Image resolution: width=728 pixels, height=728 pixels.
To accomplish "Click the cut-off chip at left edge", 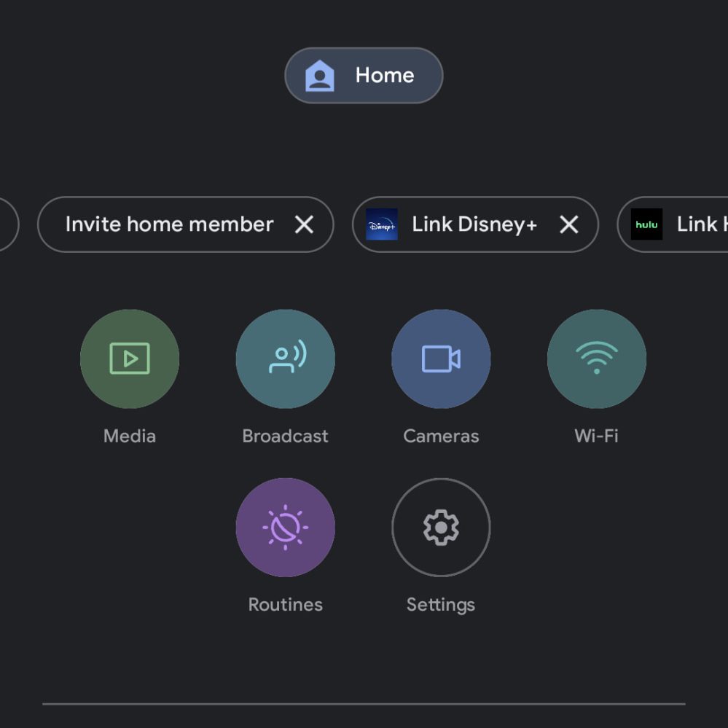I will [7, 224].
